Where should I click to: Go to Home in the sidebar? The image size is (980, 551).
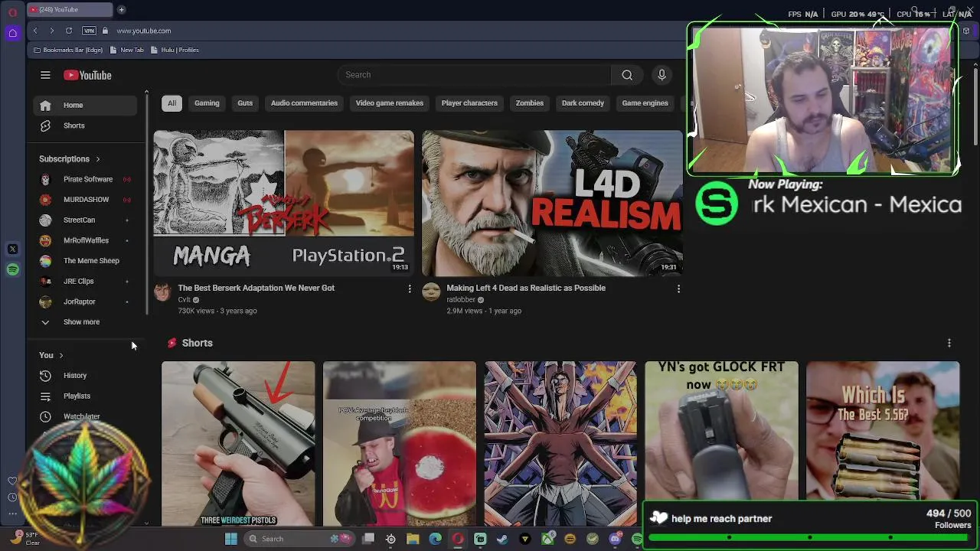[86, 106]
